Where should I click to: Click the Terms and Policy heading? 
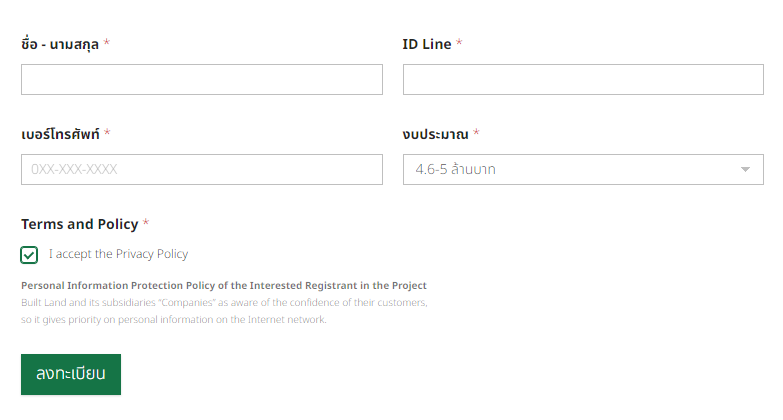click(79, 224)
